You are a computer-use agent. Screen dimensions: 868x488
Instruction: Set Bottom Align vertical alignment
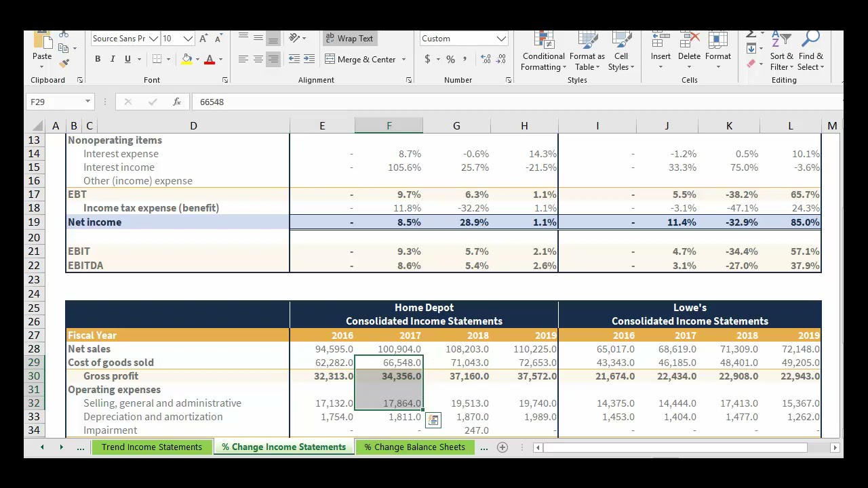273,39
